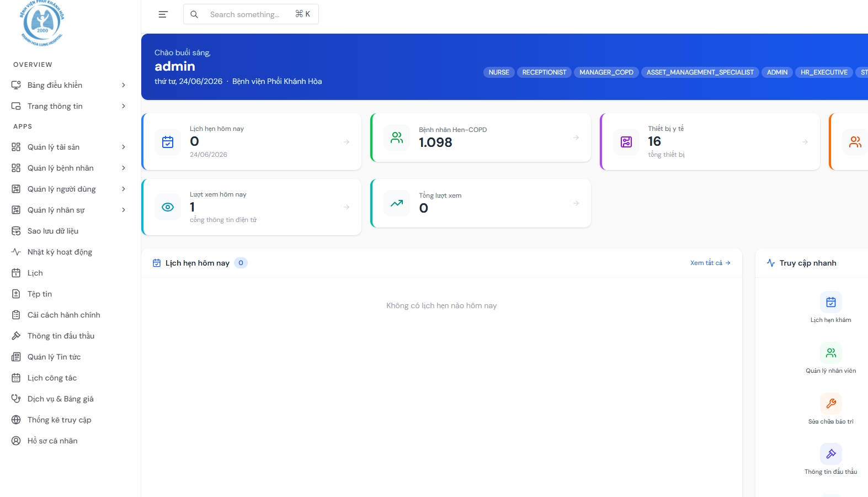Expand the Trang thông tin chevron
Image resolution: width=868 pixels, height=497 pixels.
pos(124,106)
